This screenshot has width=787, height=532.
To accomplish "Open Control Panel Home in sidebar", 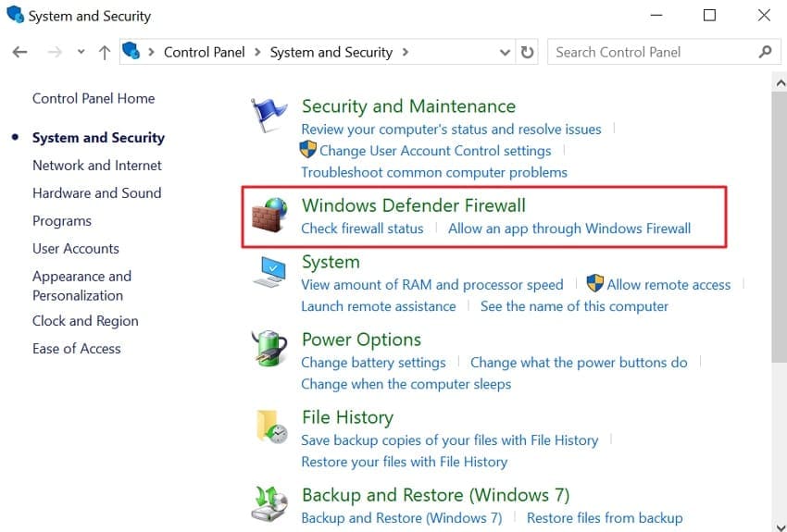I will click(x=94, y=98).
